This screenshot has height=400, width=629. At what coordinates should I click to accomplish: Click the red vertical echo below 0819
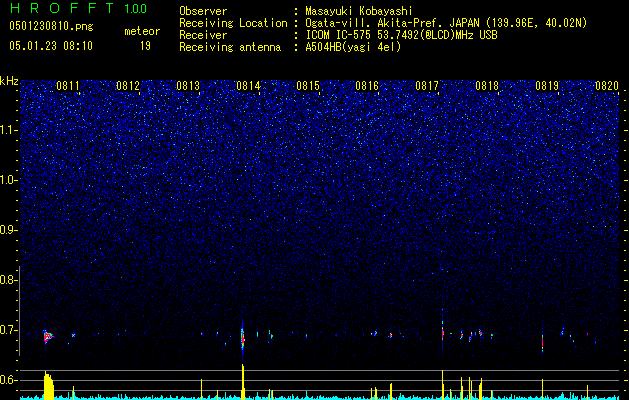(x=542, y=341)
